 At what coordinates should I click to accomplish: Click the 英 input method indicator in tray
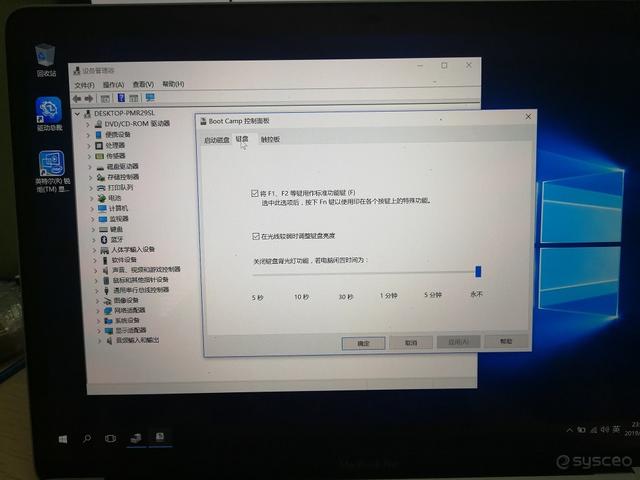click(x=616, y=429)
